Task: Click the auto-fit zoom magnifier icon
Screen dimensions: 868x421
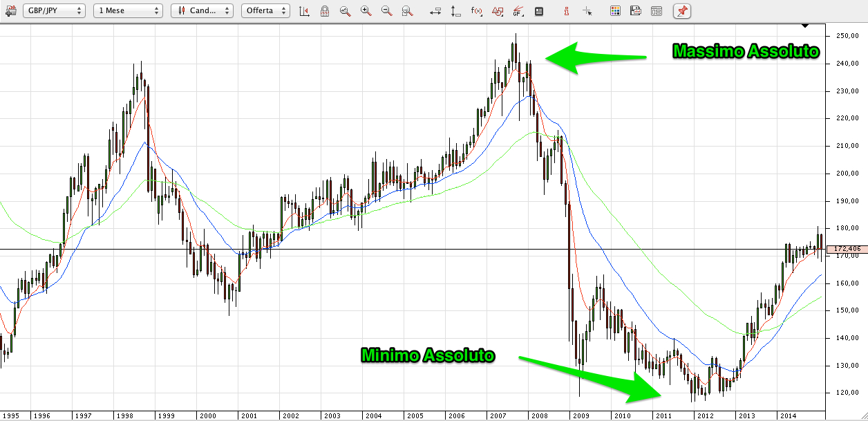Action: pos(346,10)
